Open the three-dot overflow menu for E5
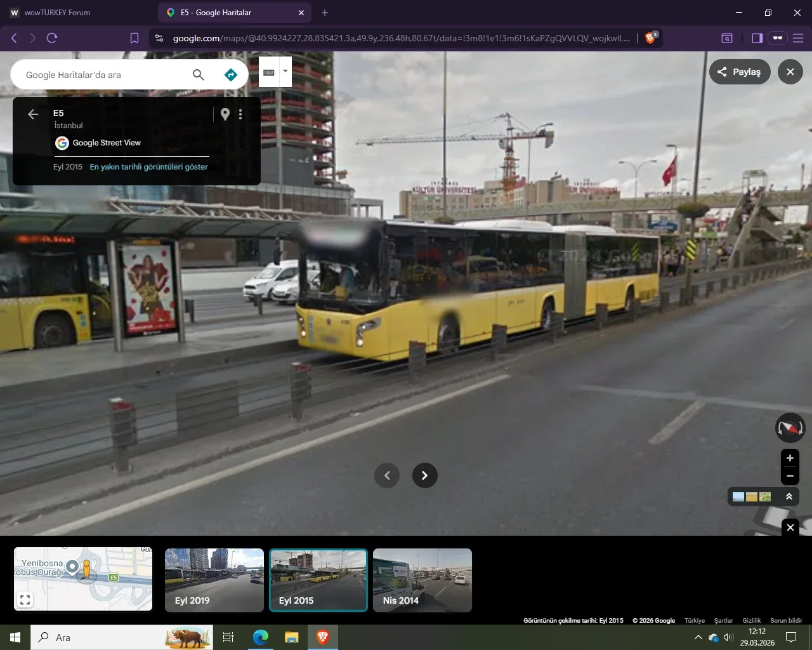812x650 pixels. tap(240, 114)
